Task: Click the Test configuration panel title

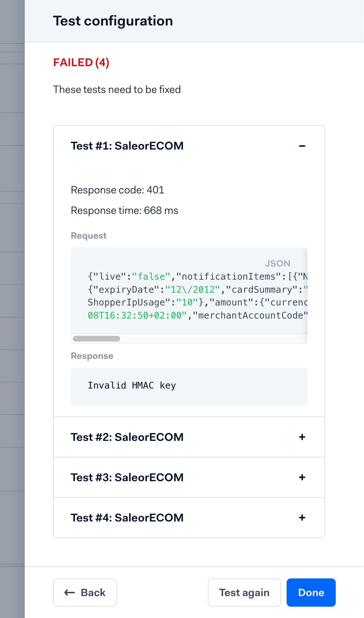Action: 113,21
